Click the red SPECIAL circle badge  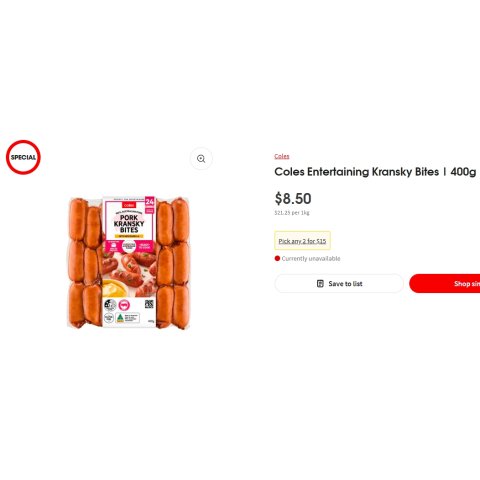coord(23,157)
